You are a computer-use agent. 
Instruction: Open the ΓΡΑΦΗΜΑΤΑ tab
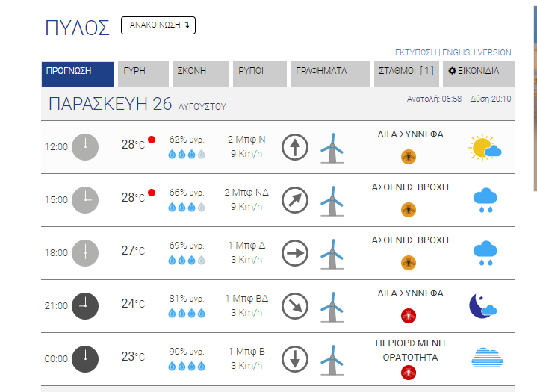(330, 74)
